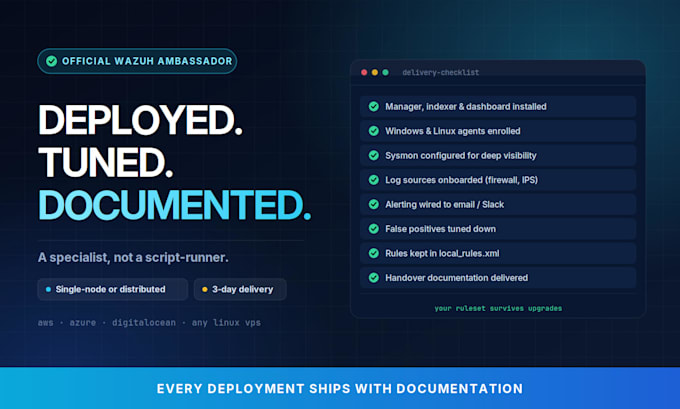Image resolution: width=680 pixels, height=409 pixels.
Task: Click blue dot in Single-node or distributed chip
Action: 48,289
